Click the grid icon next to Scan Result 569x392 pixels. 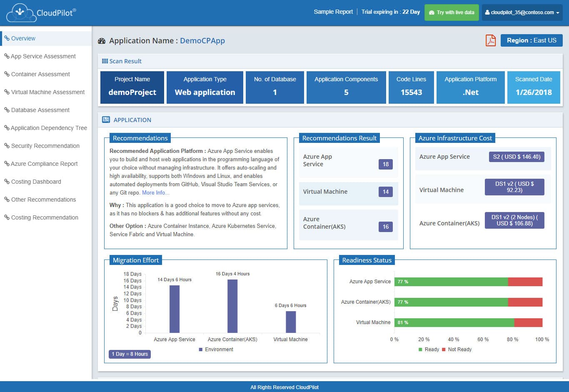[105, 61]
